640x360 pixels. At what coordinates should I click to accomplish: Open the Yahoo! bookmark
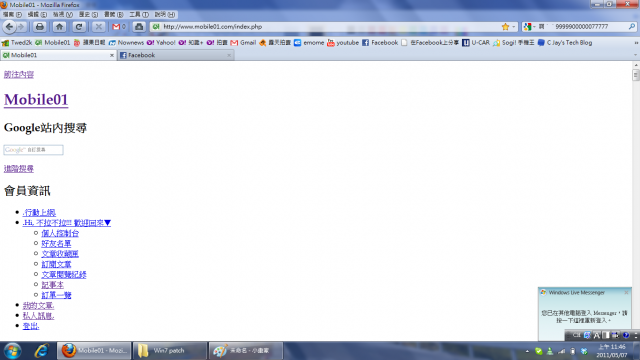pyautogui.click(x=161, y=42)
